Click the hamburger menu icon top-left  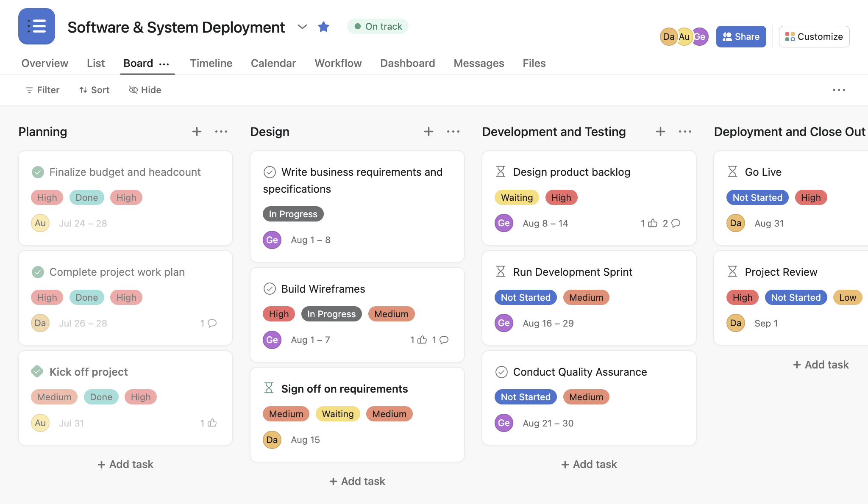(x=36, y=26)
